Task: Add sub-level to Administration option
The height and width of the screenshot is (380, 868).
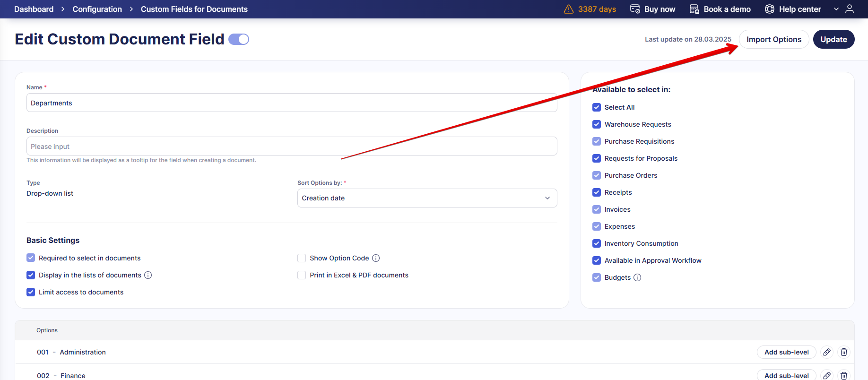Action: point(787,352)
